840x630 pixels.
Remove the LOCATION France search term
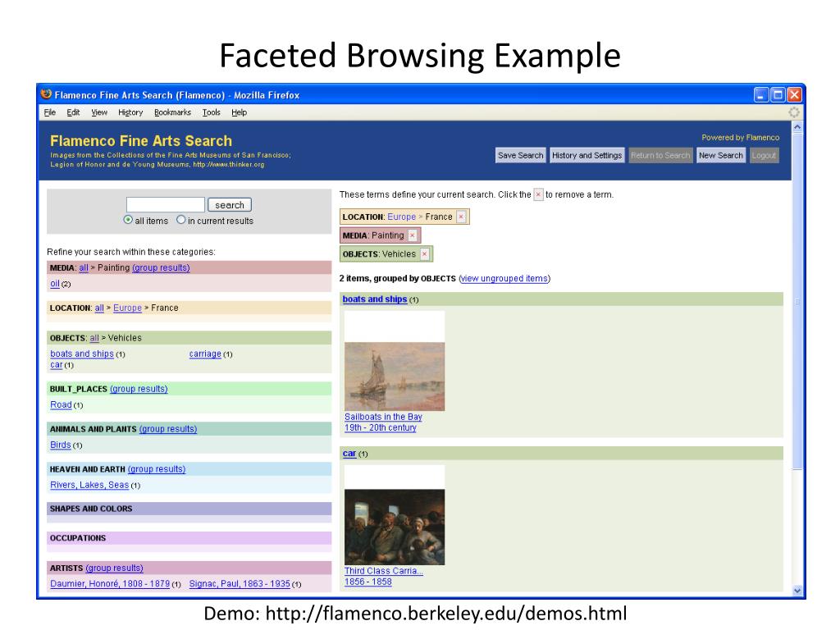(461, 217)
